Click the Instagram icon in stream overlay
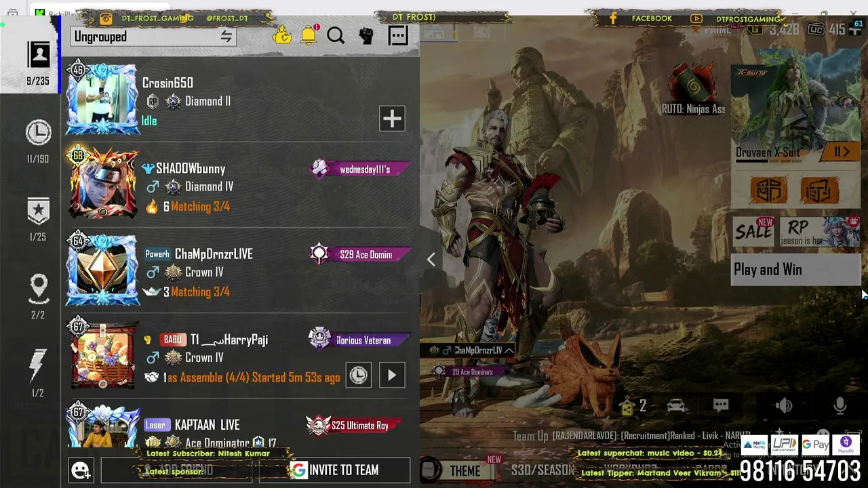868x488 pixels. click(106, 18)
